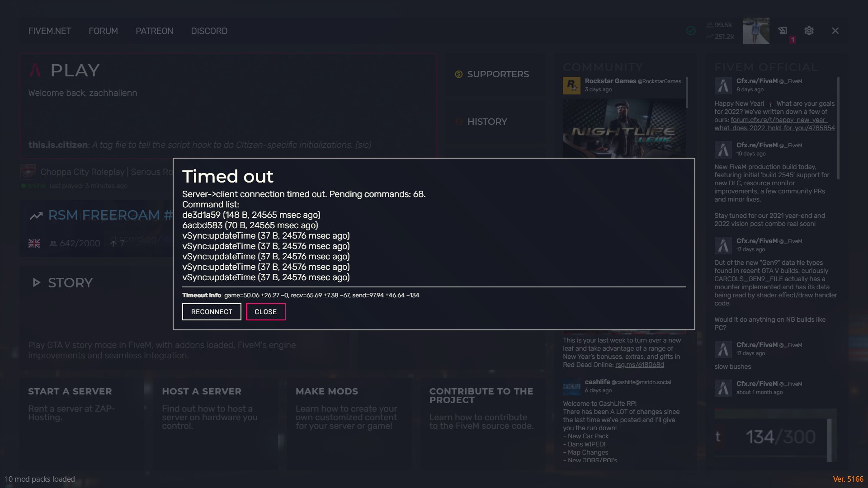The image size is (868, 488).
Task: Open the changelog icon with badge
Action: (x=783, y=31)
